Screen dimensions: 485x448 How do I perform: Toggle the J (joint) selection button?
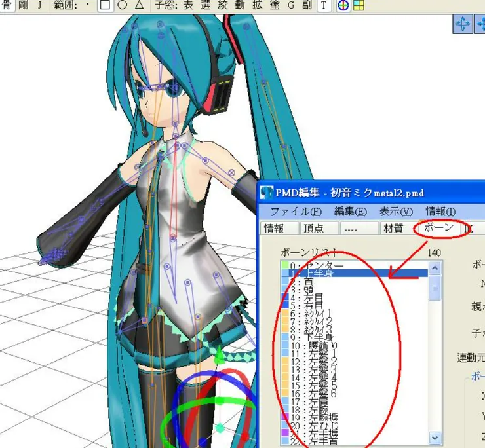(39, 5)
